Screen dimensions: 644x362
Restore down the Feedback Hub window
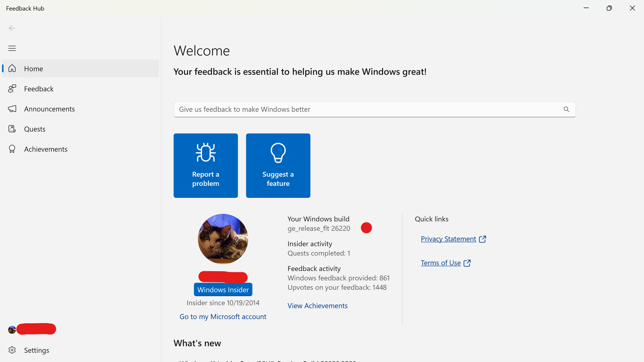(x=609, y=8)
